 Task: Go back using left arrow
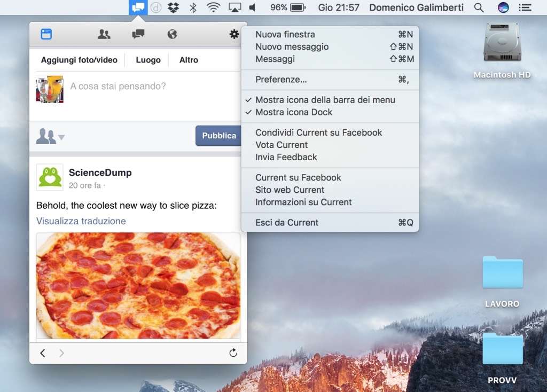click(x=43, y=352)
